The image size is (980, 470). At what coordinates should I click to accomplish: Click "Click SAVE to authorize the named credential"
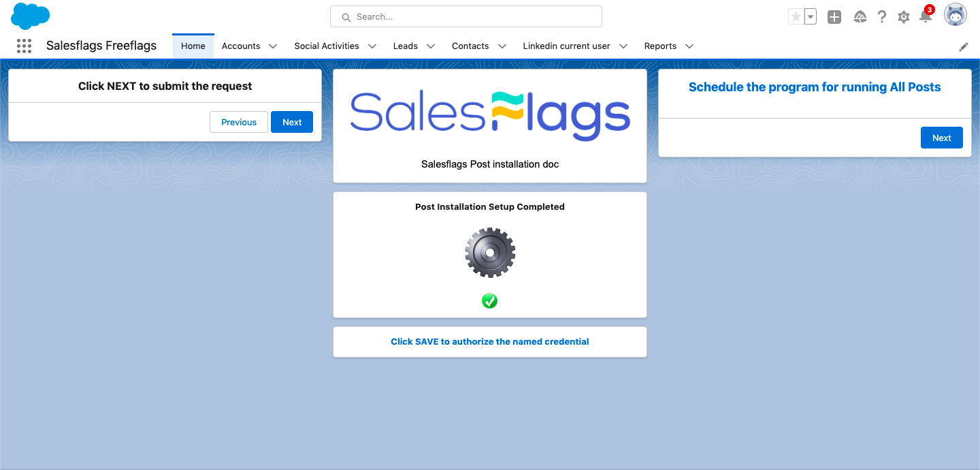[490, 341]
